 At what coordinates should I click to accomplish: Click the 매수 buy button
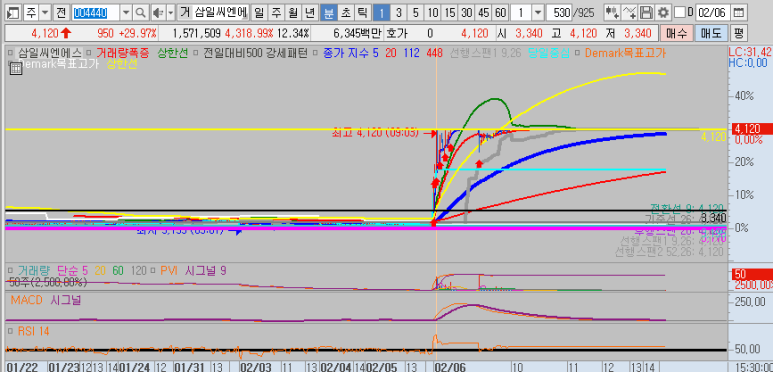coord(676,34)
